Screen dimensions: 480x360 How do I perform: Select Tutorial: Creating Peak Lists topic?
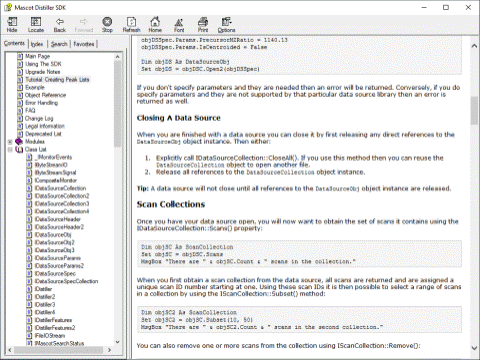tap(57, 80)
